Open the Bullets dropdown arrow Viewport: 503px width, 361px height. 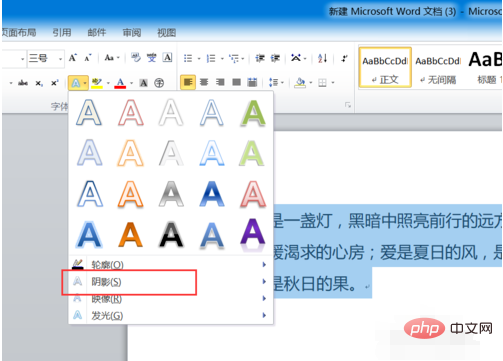[x=199, y=59]
